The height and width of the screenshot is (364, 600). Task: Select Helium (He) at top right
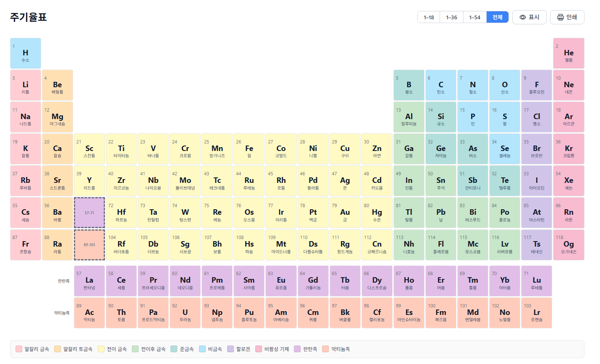pos(569,53)
